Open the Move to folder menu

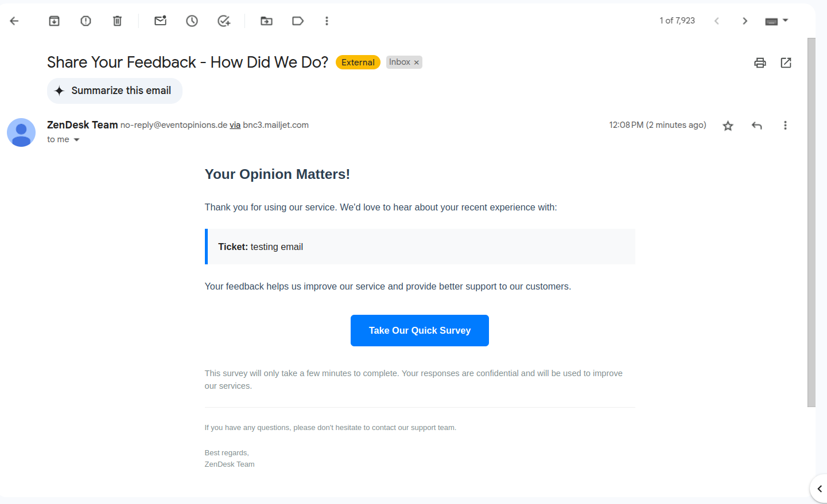(x=266, y=21)
